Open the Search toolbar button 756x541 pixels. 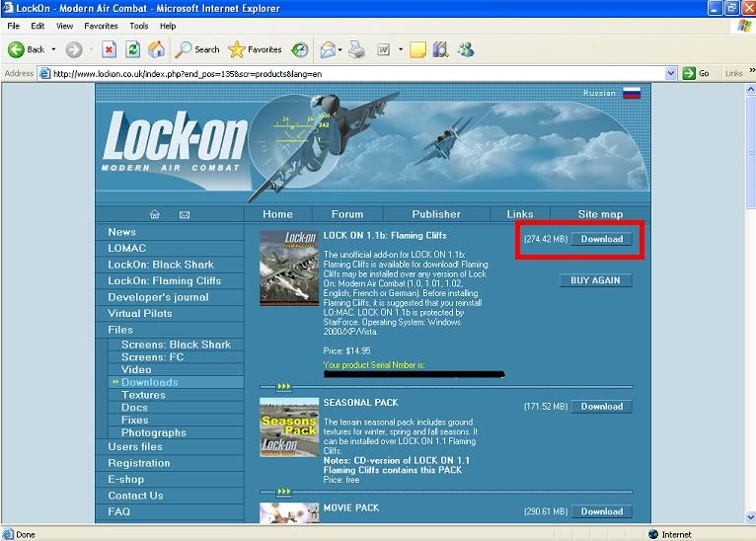197,49
